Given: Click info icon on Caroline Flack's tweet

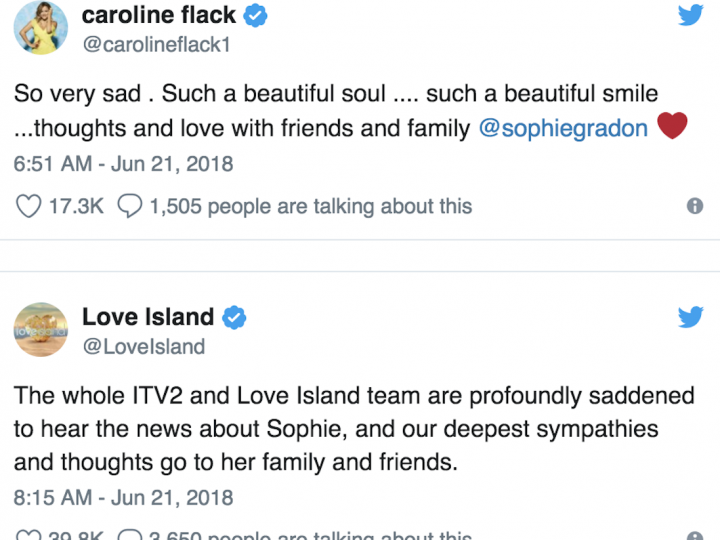Looking at the screenshot, I should [694, 206].
